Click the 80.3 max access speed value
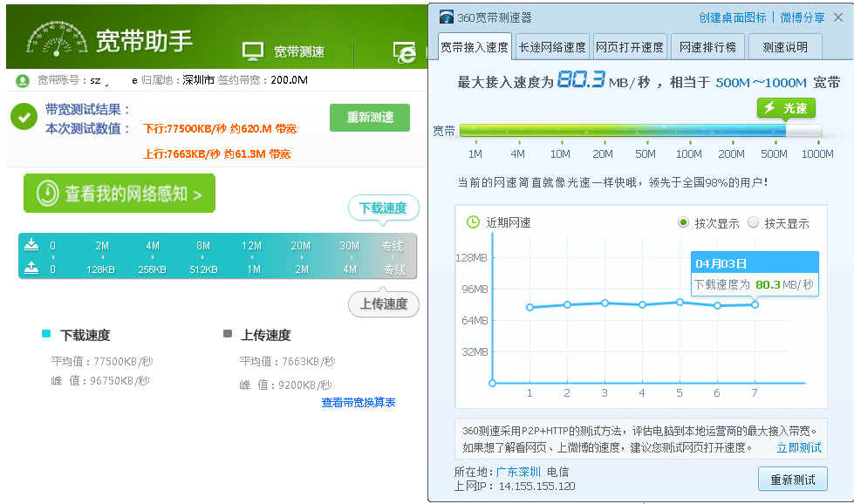 coord(581,80)
